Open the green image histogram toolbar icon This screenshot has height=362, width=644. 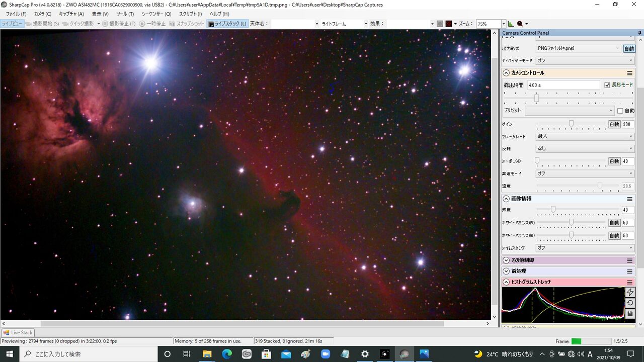click(x=511, y=24)
